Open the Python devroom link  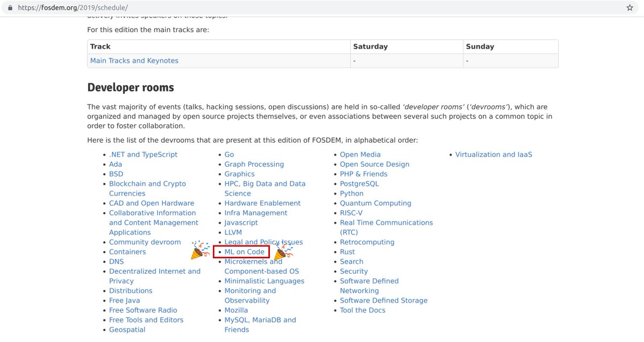pyautogui.click(x=352, y=193)
